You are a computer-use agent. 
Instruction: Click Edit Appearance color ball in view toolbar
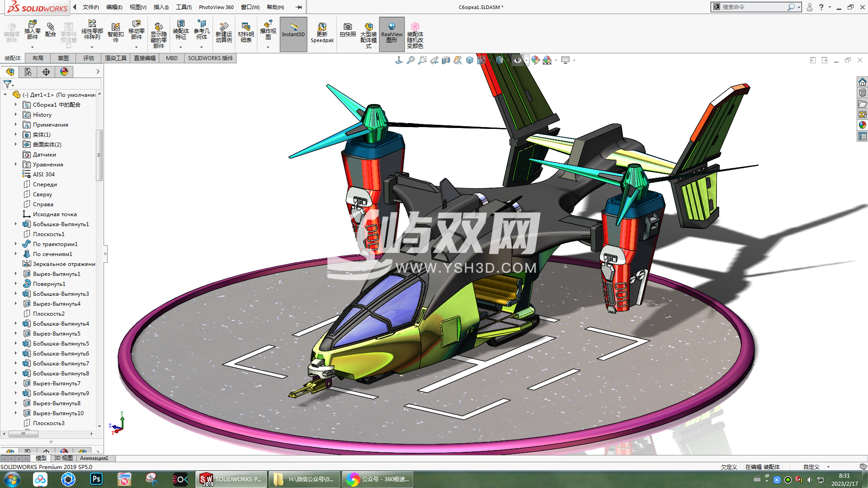pyautogui.click(x=536, y=60)
